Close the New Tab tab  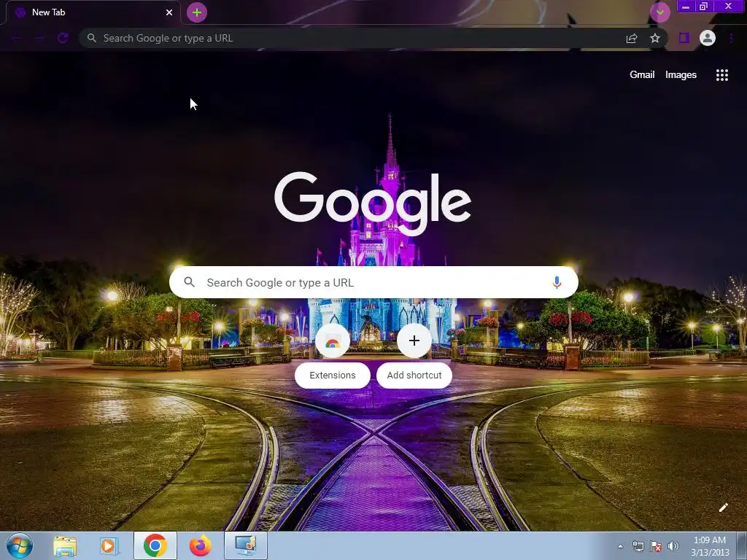[169, 12]
